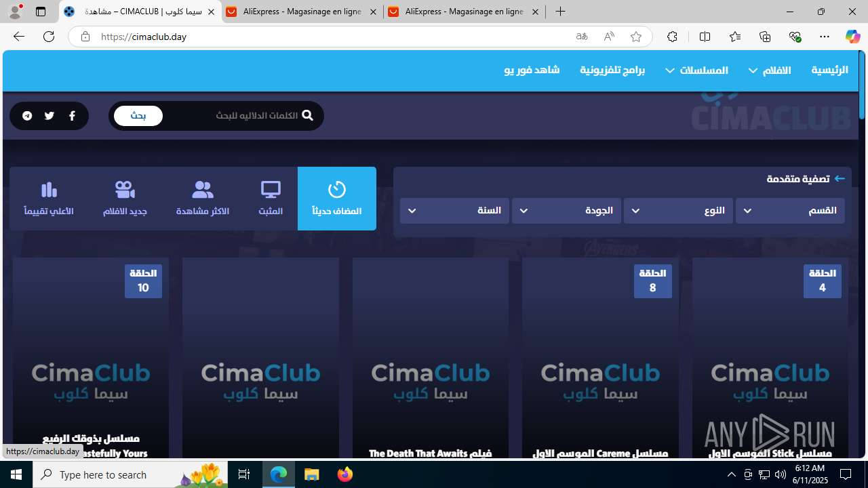Image resolution: width=868 pixels, height=488 pixels.
Task: Open the Tab actions menu icon
Action: (41, 12)
